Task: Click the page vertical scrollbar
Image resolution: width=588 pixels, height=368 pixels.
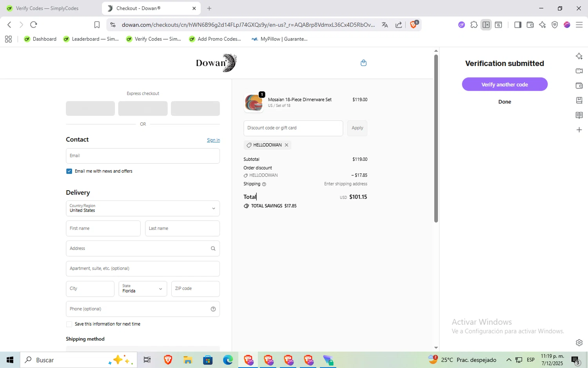Action: (436, 138)
